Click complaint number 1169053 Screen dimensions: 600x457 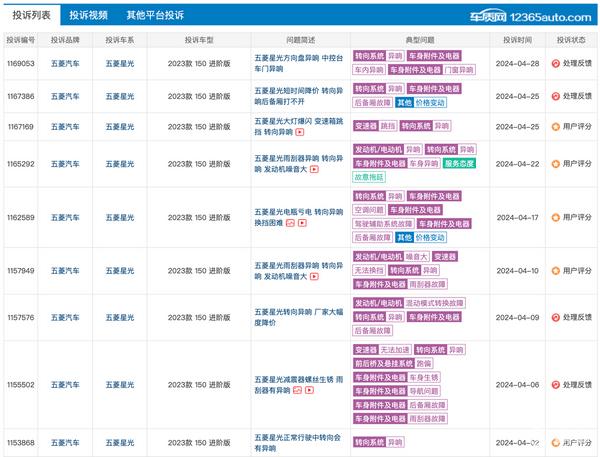tap(21, 64)
